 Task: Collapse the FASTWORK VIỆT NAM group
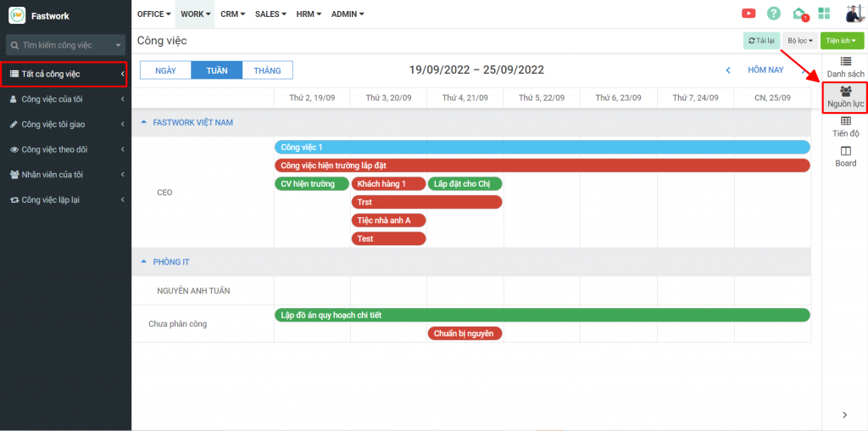click(142, 122)
